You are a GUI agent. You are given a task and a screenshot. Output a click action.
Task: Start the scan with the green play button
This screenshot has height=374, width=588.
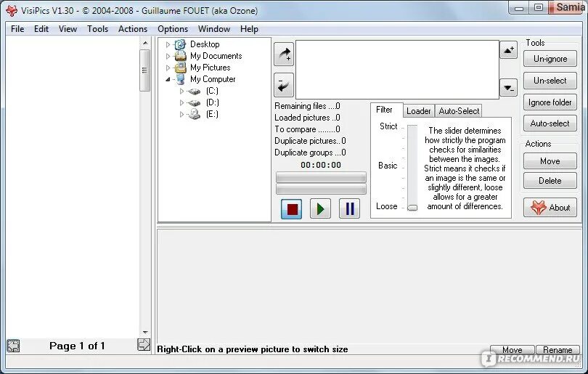[x=321, y=208]
